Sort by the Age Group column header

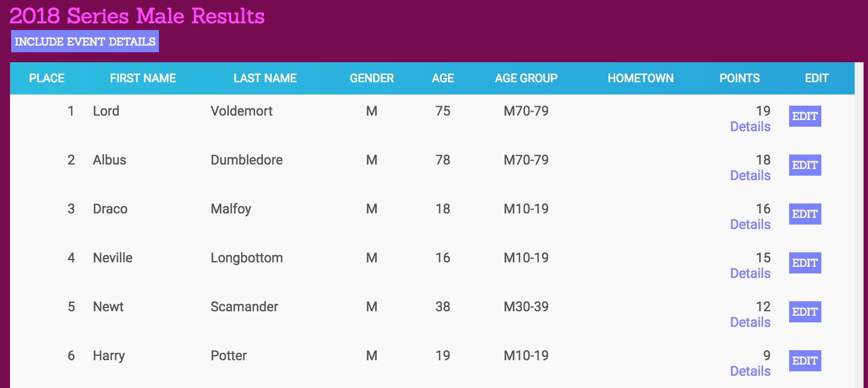coord(526,78)
